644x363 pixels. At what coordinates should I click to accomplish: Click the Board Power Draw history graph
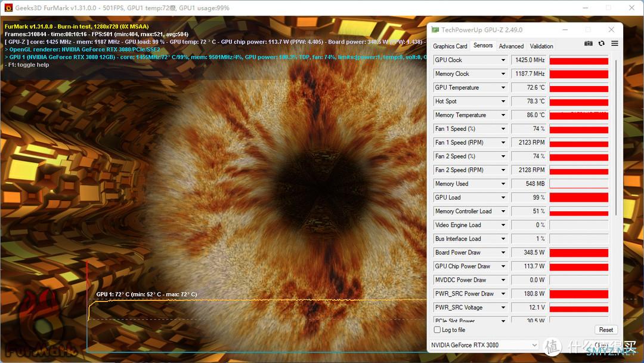(x=578, y=253)
